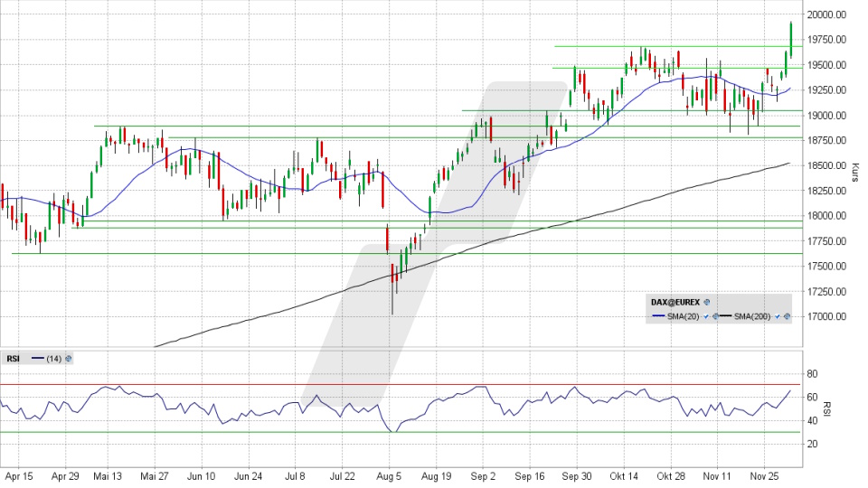Select the DAX@EUREX legend title

(675, 302)
